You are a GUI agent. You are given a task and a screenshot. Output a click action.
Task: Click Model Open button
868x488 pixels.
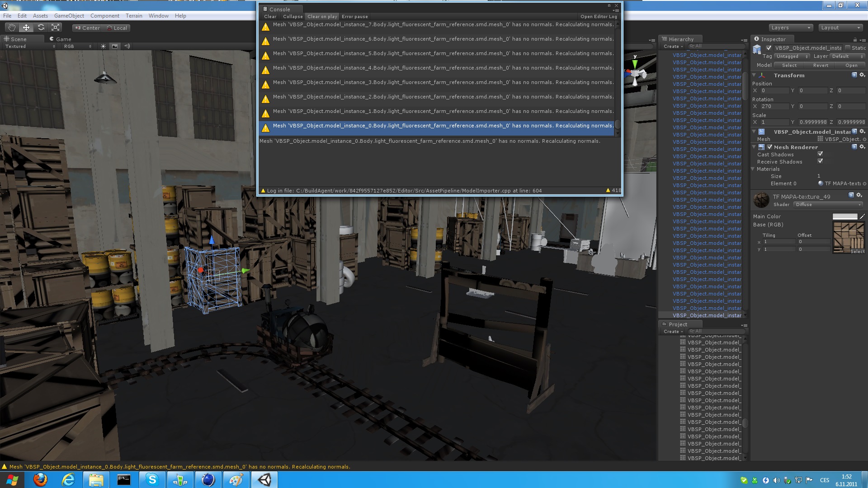coord(851,65)
